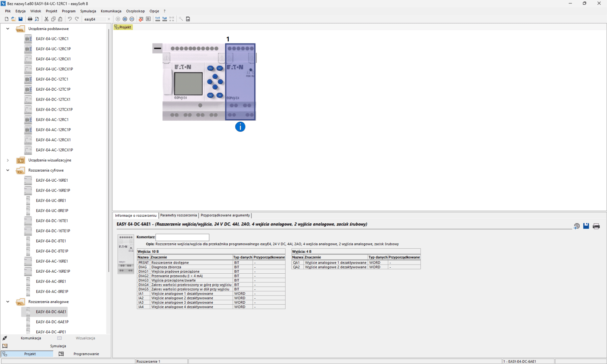Screen dimensions: 607x364
Task: Click the printer icon in the info panel
Action: pyautogui.click(x=596, y=226)
